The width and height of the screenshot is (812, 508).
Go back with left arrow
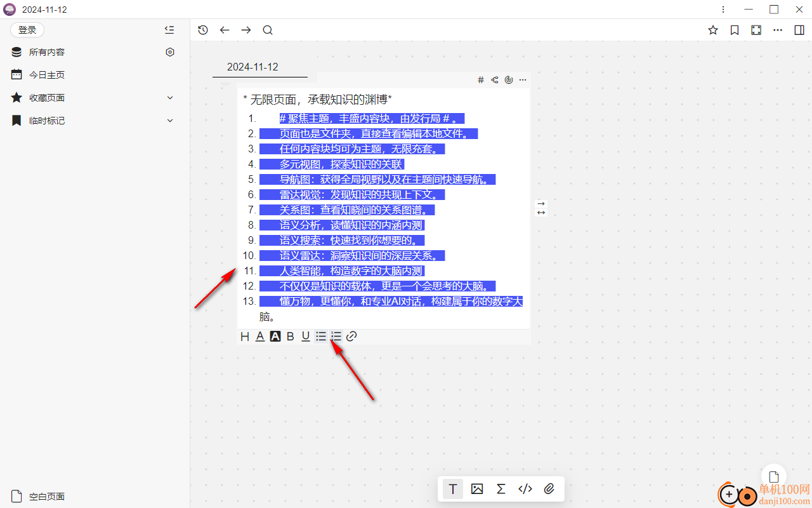pyautogui.click(x=225, y=30)
